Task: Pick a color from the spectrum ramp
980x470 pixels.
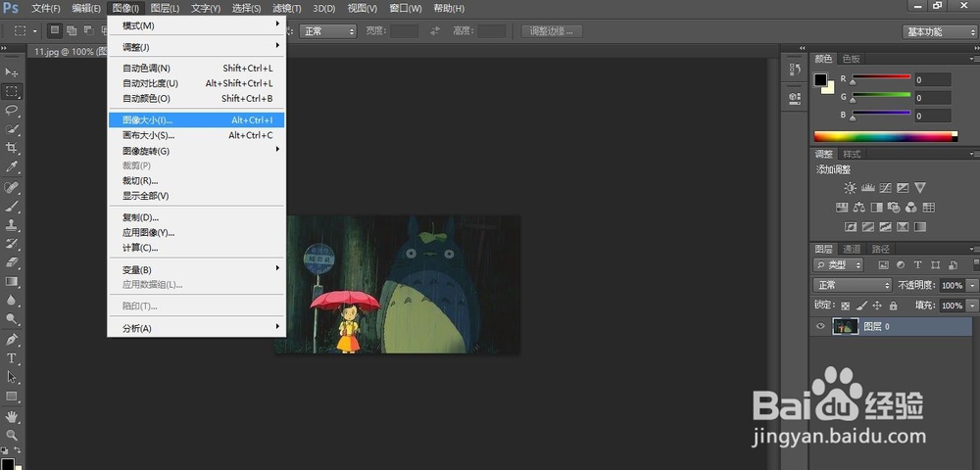Action: click(885, 136)
